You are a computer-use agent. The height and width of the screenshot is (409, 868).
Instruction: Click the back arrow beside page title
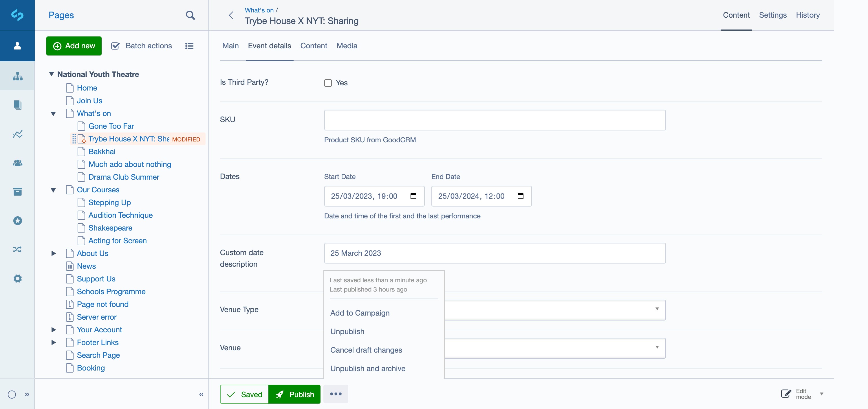point(231,15)
